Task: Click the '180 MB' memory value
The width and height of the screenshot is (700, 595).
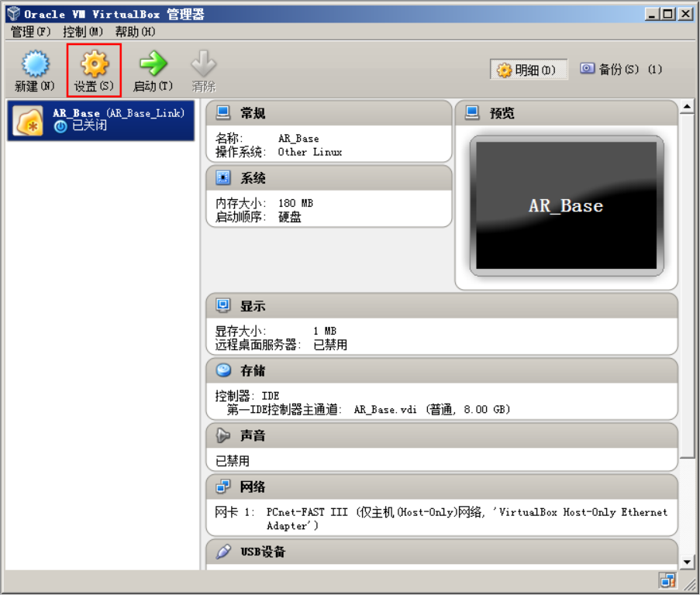Action: [295, 204]
